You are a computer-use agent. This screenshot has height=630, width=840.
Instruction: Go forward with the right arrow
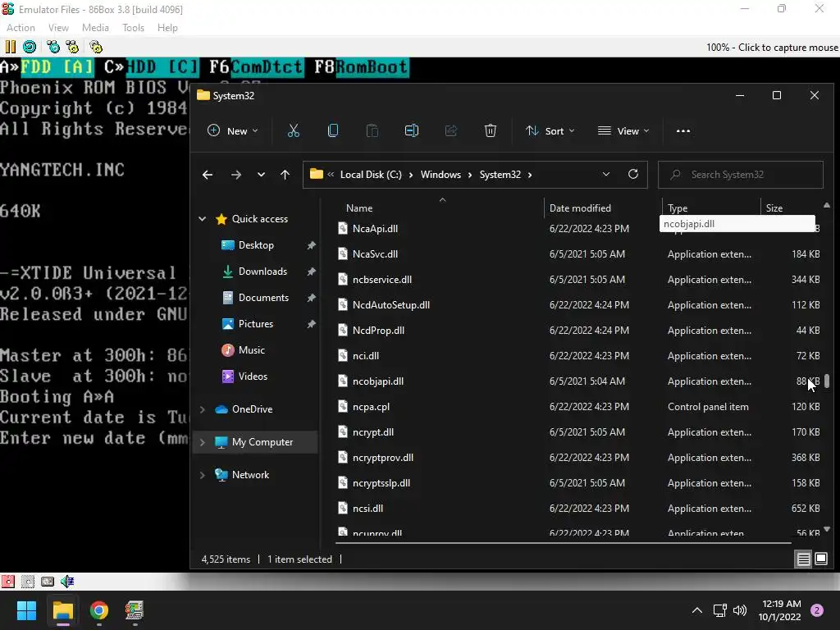tap(235, 175)
